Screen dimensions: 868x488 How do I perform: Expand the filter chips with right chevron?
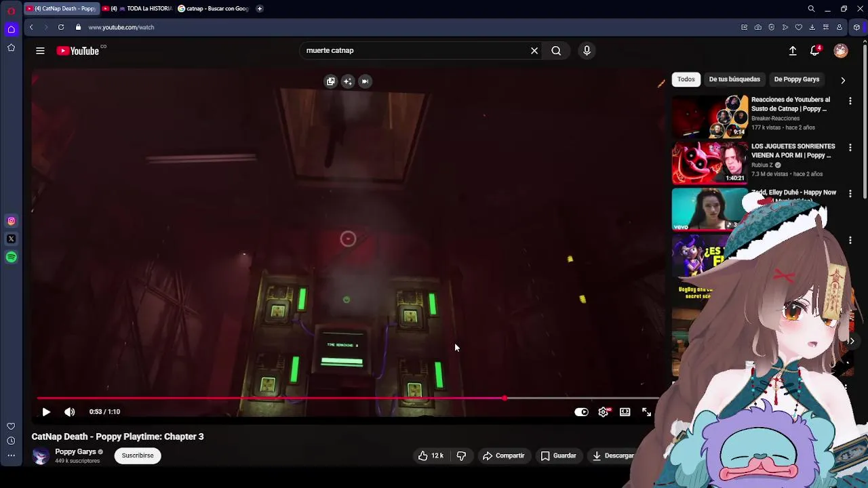click(x=843, y=80)
